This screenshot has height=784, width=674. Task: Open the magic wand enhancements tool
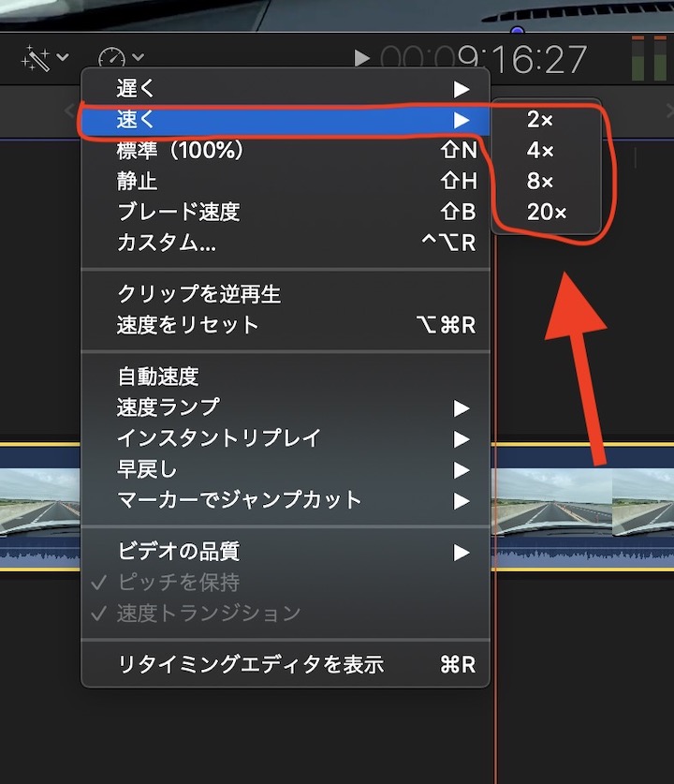coord(36,58)
